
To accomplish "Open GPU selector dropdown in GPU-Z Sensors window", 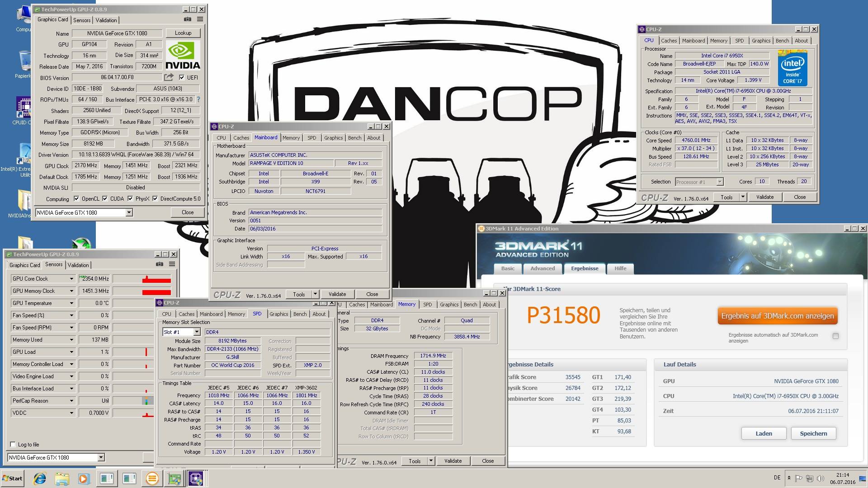I will [x=101, y=457].
